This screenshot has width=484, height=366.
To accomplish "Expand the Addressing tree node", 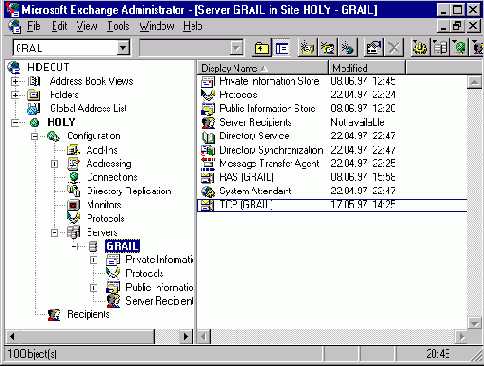I will coord(54,164).
